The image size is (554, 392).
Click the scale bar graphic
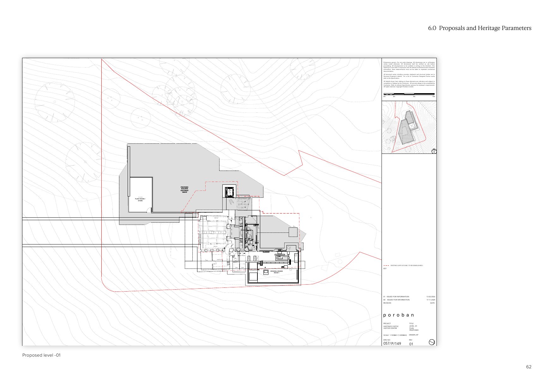[x=409, y=94]
